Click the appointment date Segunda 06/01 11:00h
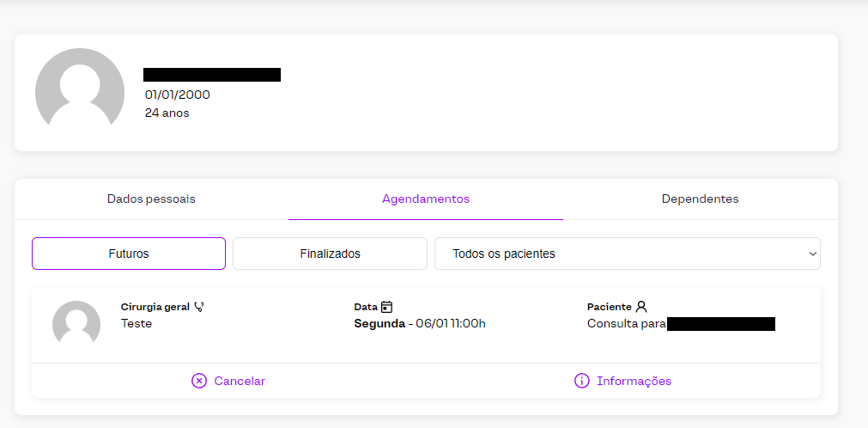 pos(420,324)
